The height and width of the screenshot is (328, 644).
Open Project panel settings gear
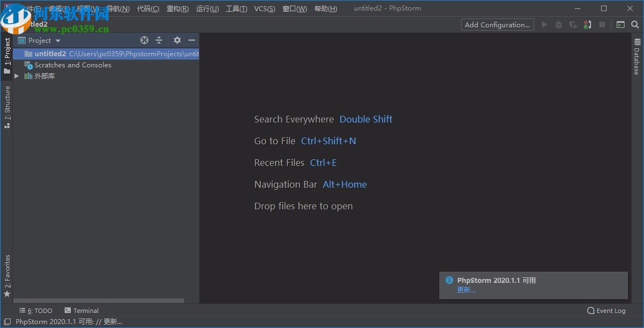177,40
